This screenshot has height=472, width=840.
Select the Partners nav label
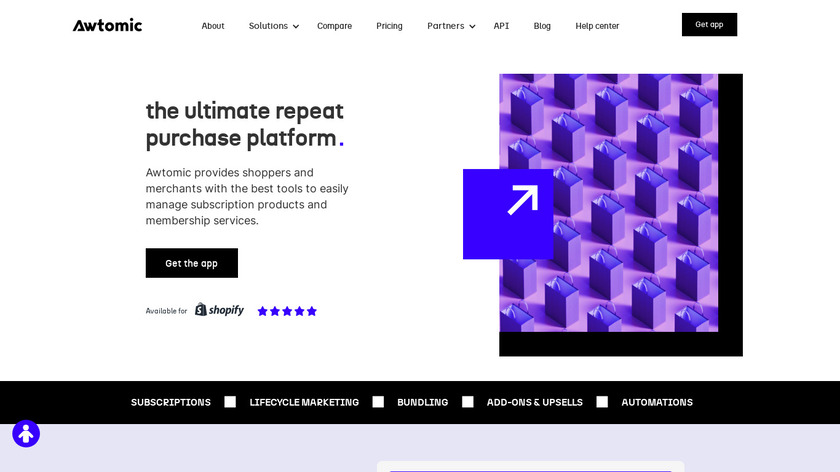click(x=445, y=26)
